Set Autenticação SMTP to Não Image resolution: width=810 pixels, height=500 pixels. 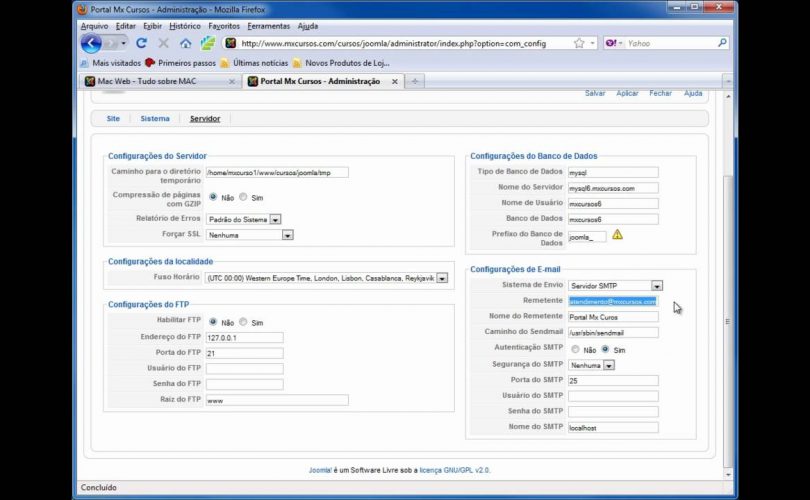pyautogui.click(x=575, y=350)
